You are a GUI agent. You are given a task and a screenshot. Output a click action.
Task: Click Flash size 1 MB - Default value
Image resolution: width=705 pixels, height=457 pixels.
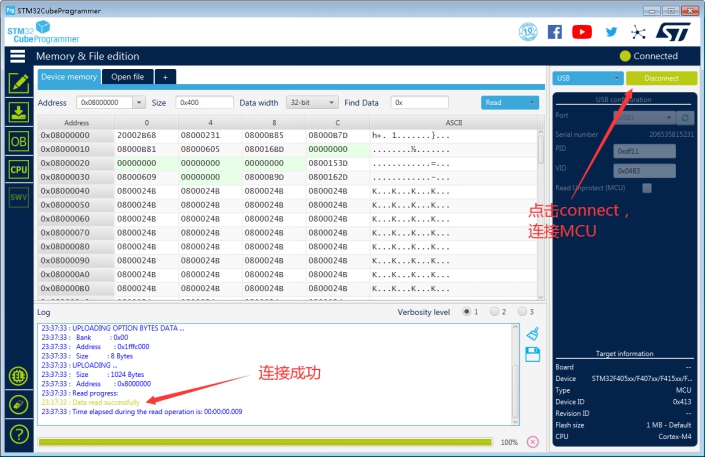coord(669,425)
